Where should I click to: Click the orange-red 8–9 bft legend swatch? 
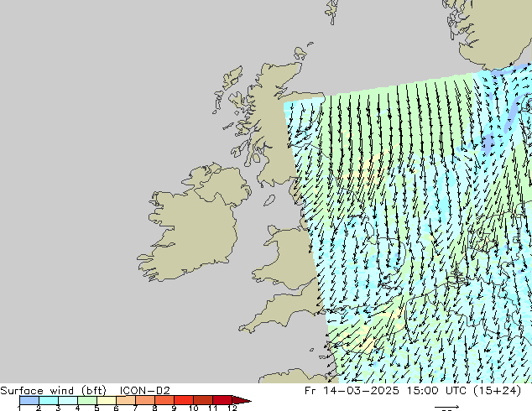pyautogui.click(x=164, y=400)
